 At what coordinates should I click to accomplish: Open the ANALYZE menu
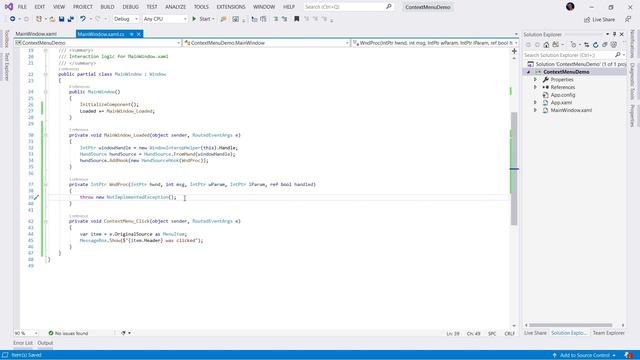tap(176, 7)
